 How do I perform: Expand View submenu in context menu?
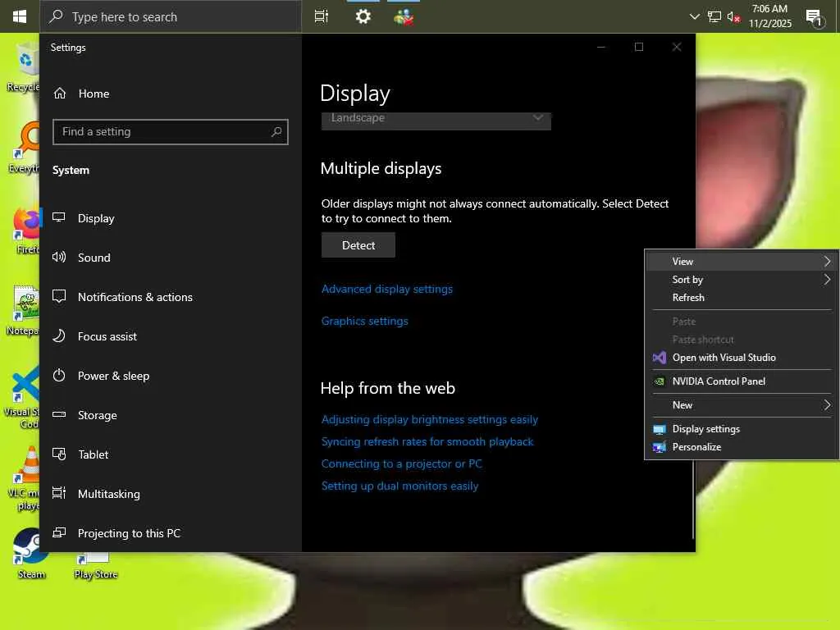tap(742, 262)
